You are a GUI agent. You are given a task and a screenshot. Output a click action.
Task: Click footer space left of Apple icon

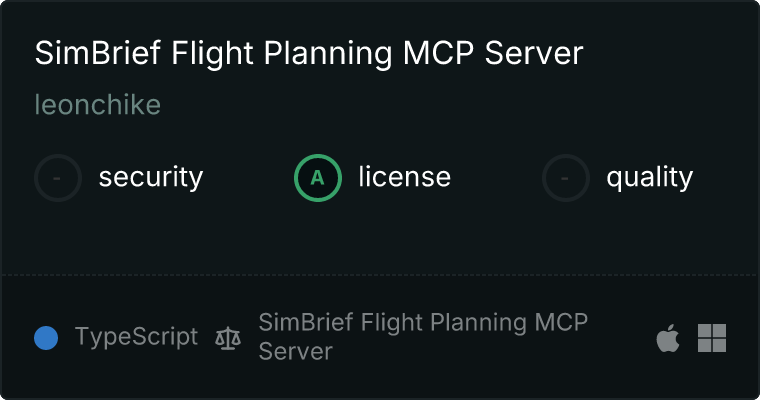[625, 338]
